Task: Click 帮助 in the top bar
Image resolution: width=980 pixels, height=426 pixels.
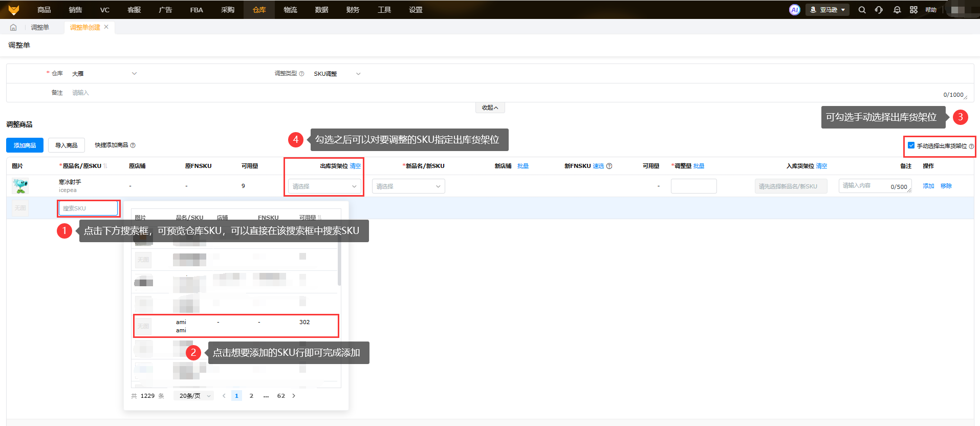Action: (x=931, y=10)
